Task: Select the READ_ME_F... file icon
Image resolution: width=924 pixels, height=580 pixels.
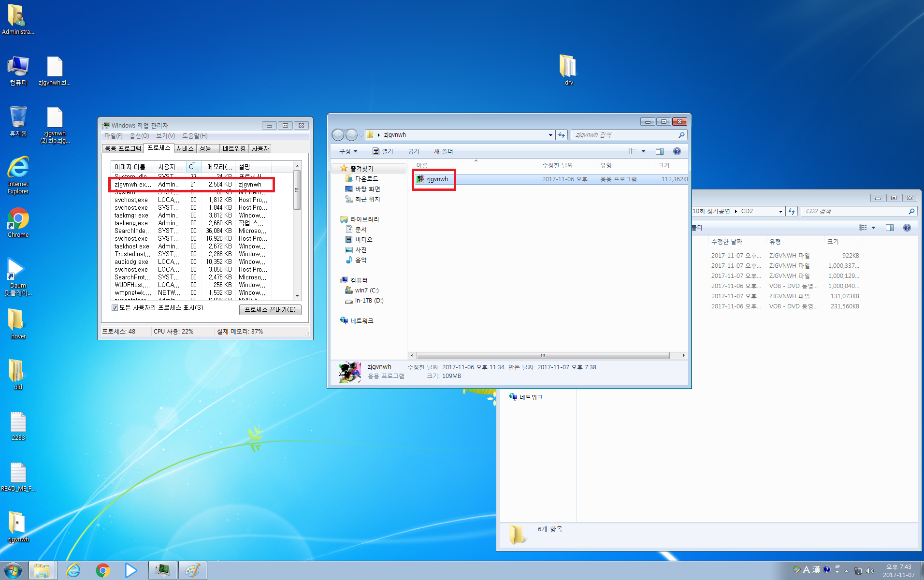Action: [x=18, y=477]
